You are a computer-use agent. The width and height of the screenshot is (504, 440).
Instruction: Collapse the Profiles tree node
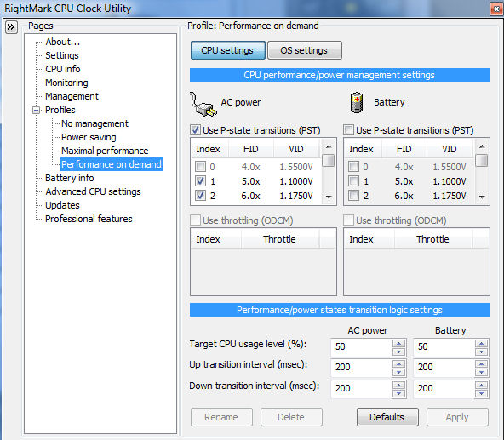tap(37, 110)
